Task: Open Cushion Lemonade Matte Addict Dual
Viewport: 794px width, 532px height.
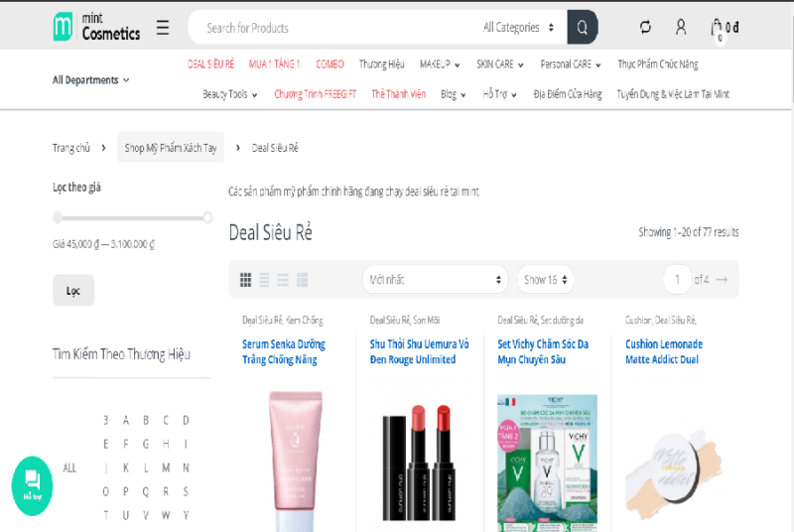Action: (x=664, y=351)
